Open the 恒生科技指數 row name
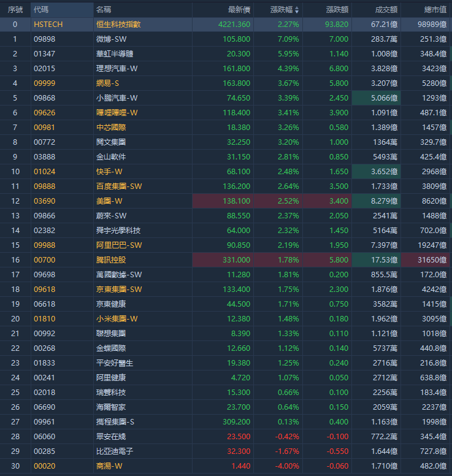 click(118, 25)
